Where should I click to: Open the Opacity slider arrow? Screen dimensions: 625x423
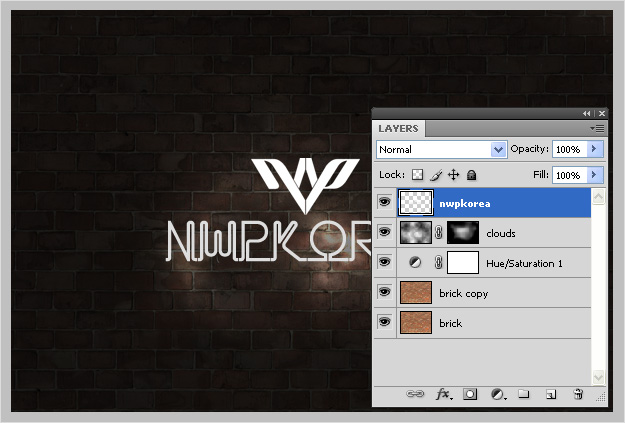(x=594, y=149)
